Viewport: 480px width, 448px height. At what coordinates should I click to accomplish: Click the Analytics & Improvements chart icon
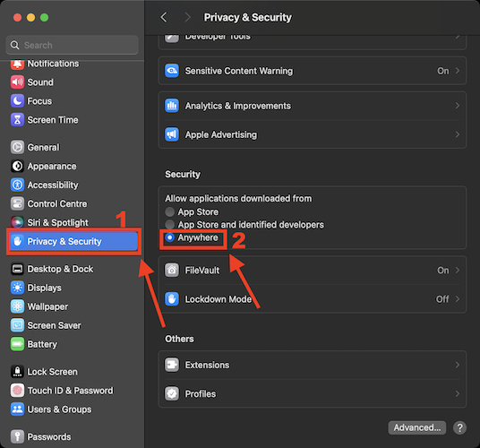coord(172,106)
